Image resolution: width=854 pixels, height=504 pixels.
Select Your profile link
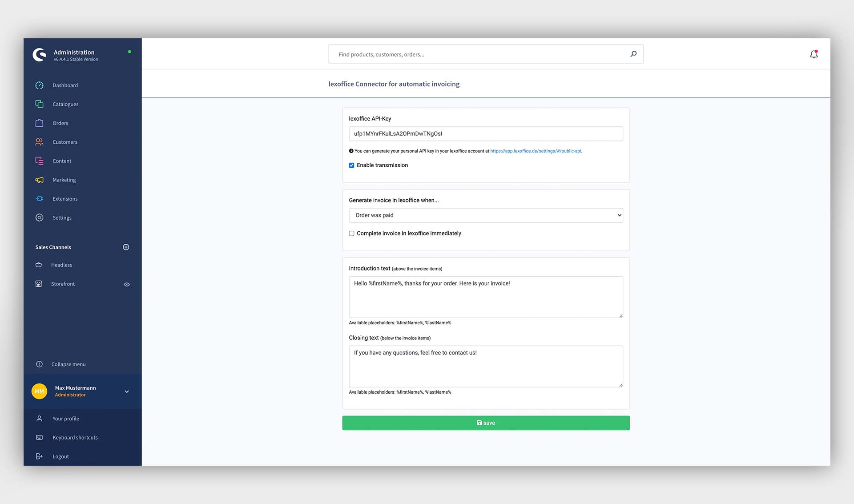tap(66, 419)
